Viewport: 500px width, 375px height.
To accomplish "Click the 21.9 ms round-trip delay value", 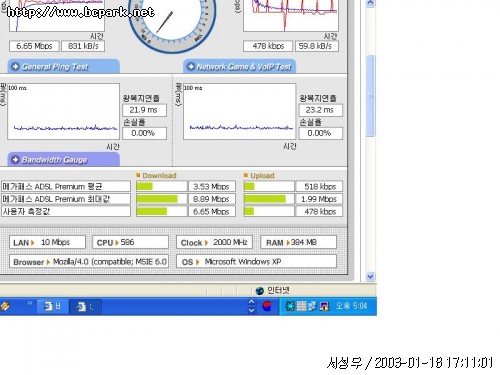I will coord(144,110).
